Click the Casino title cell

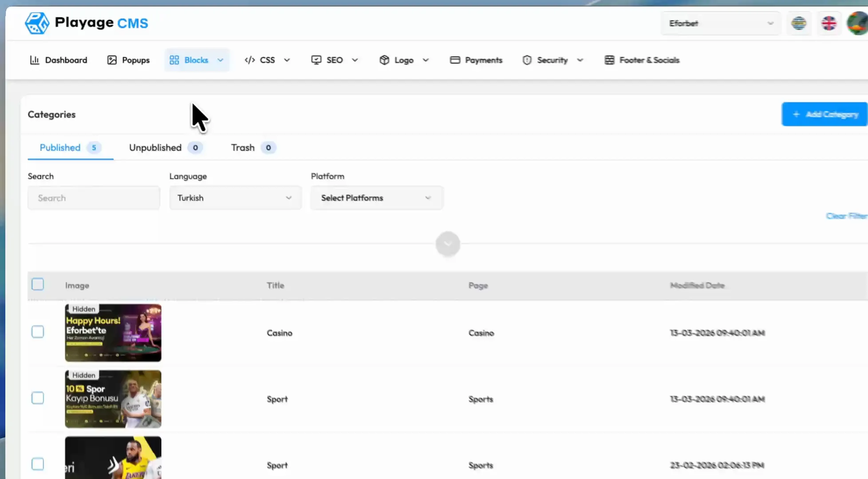click(x=280, y=333)
